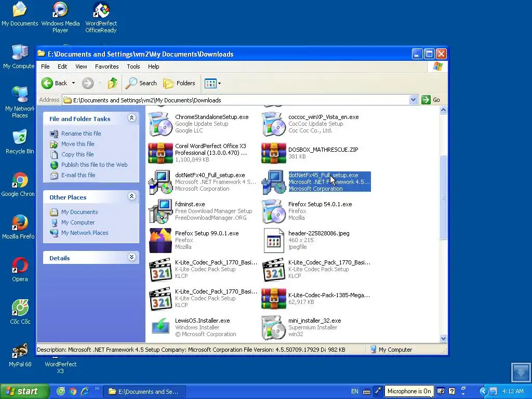Click the Forward navigation button
532x399 pixels.
pos(87,83)
